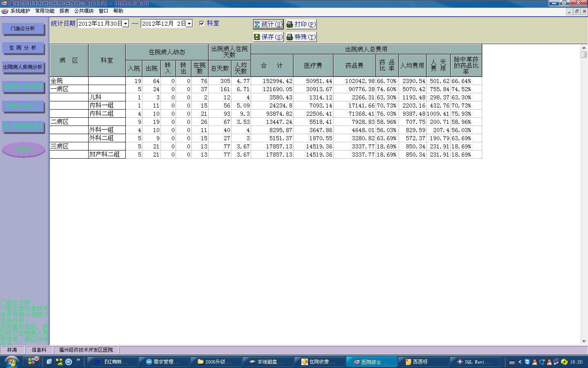
Task: Open the 系统维护 menu
Action: coord(20,11)
